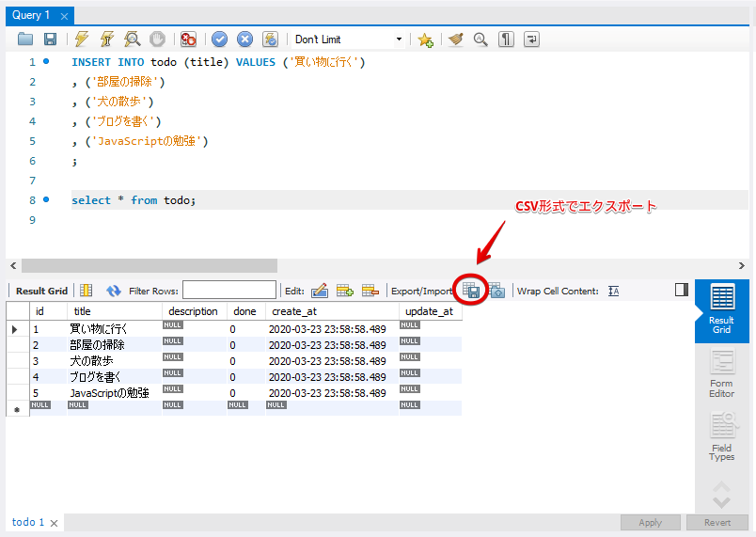The image size is (756, 537).
Task: Export recordset to CSV file icon
Action: (471, 291)
